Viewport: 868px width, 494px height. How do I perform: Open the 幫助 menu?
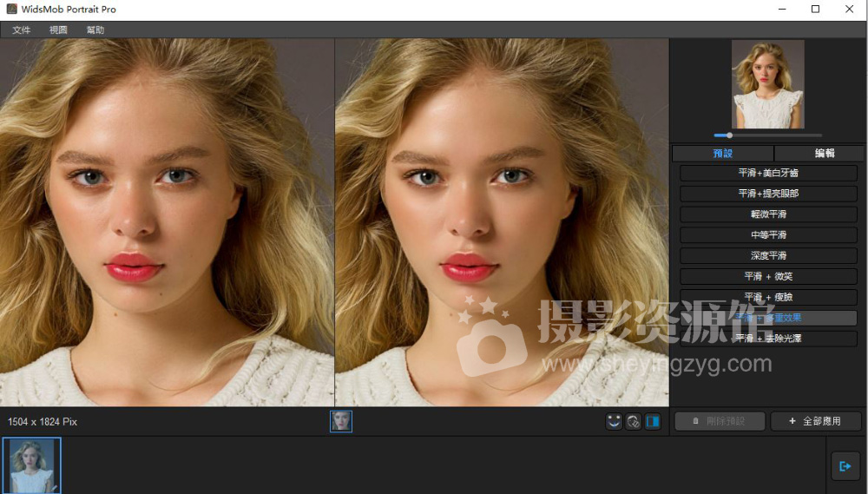[x=95, y=30]
